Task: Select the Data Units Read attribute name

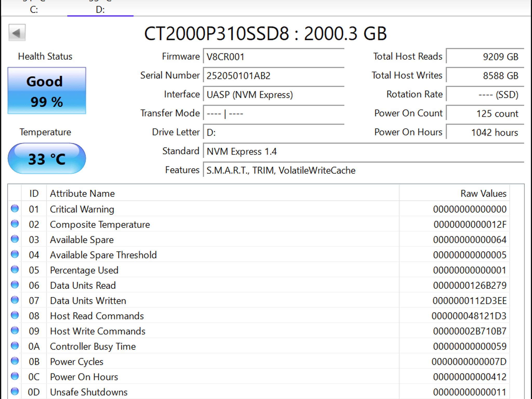Action: pos(83,285)
